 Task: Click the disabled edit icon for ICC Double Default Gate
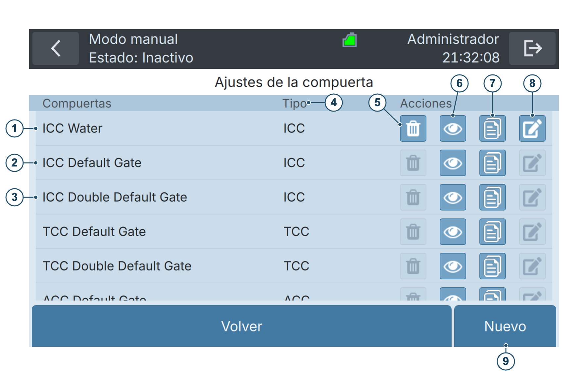click(532, 197)
